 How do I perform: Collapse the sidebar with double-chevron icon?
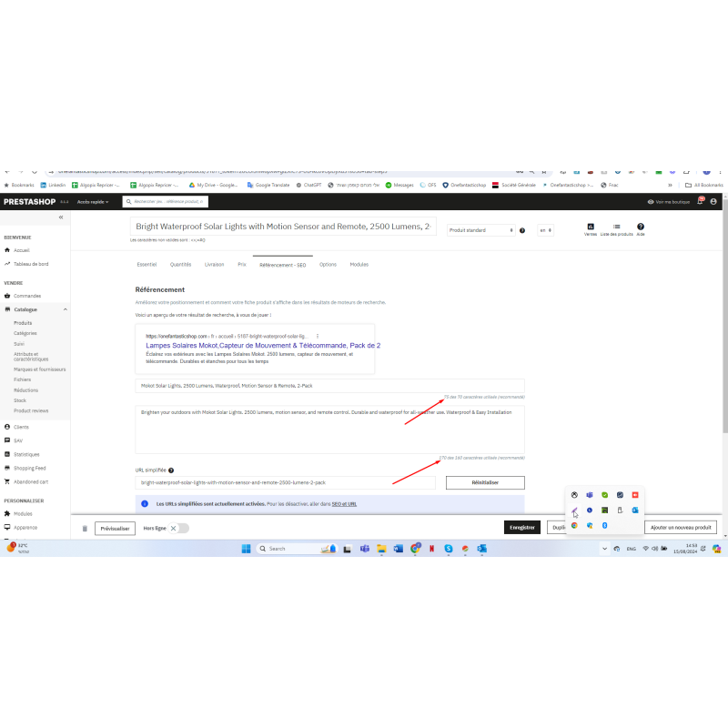pos(61,217)
